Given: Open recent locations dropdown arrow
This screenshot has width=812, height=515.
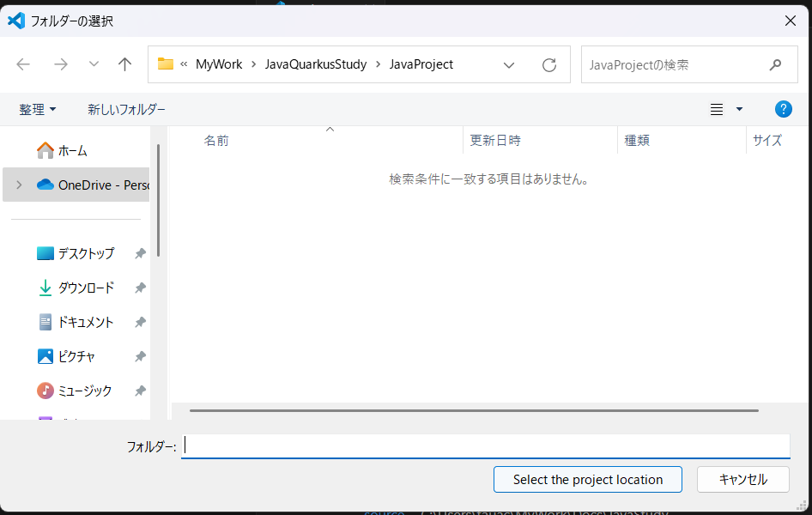Looking at the screenshot, I should click(94, 64).
